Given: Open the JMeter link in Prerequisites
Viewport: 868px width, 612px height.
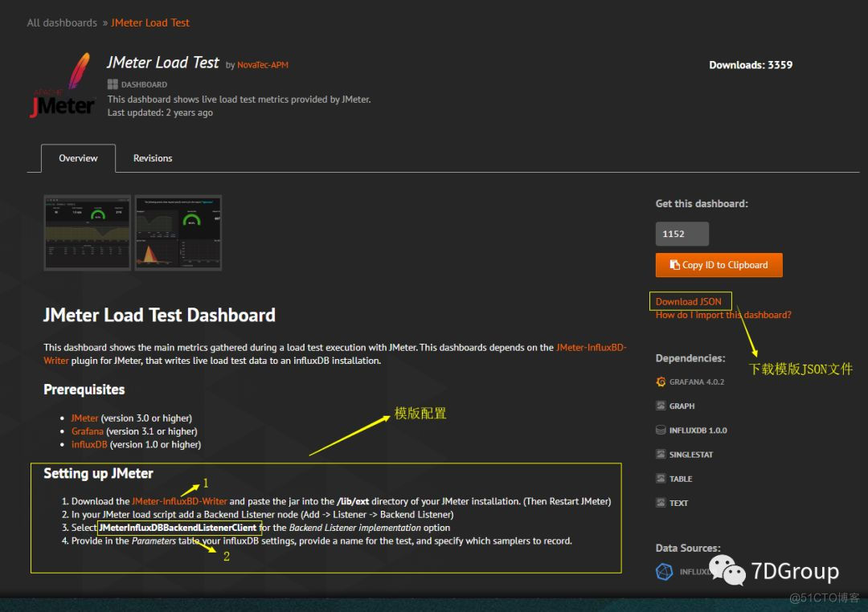Looking at the screenshot, I should [84, 418].
